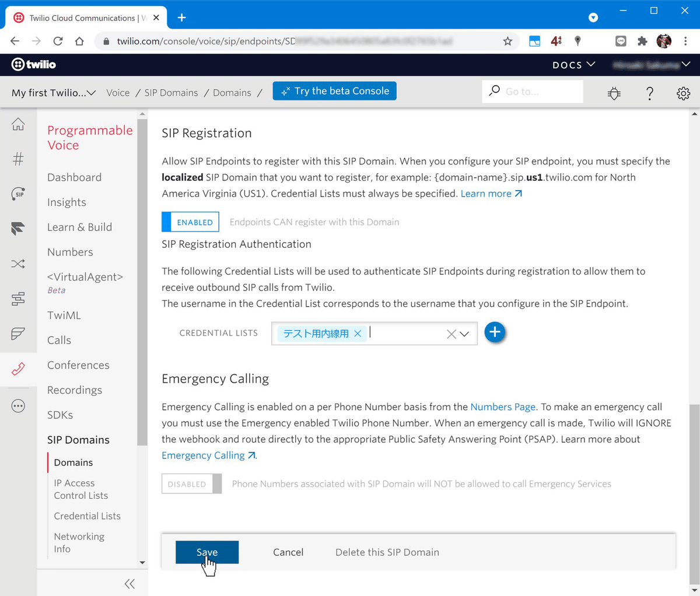Click Try the beta Console button
Screen dimensions: 700x596
click(x=334, y=91)
